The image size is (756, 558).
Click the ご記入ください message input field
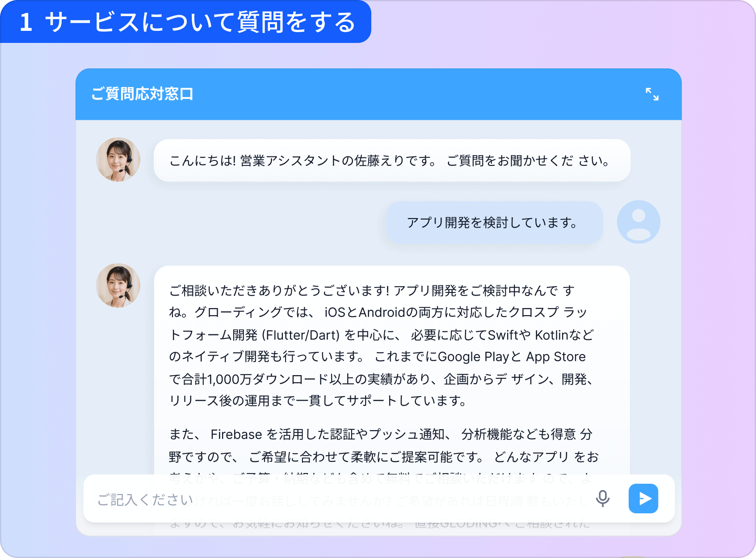tap(340, 499)
